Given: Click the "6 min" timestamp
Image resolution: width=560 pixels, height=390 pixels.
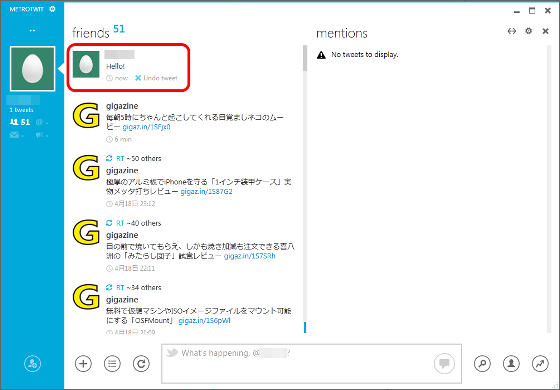Looking at the screenshot, I should (x=119, y=139).
